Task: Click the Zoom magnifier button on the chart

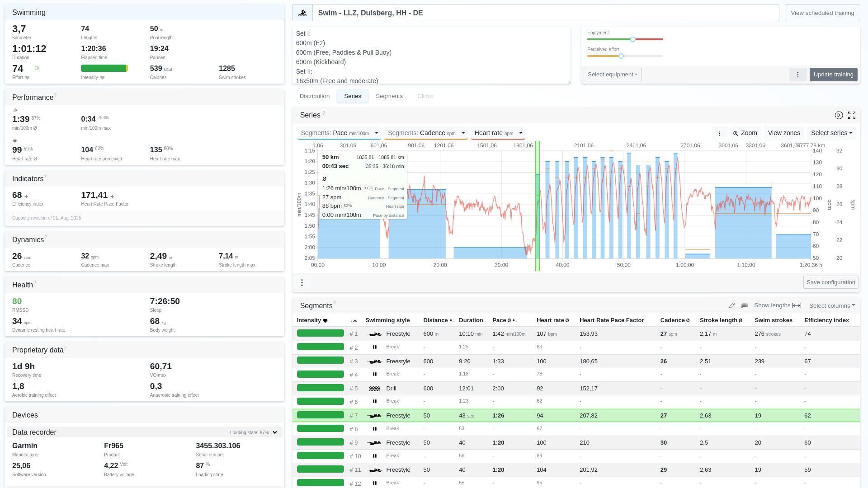Action: tap(745, 133)
